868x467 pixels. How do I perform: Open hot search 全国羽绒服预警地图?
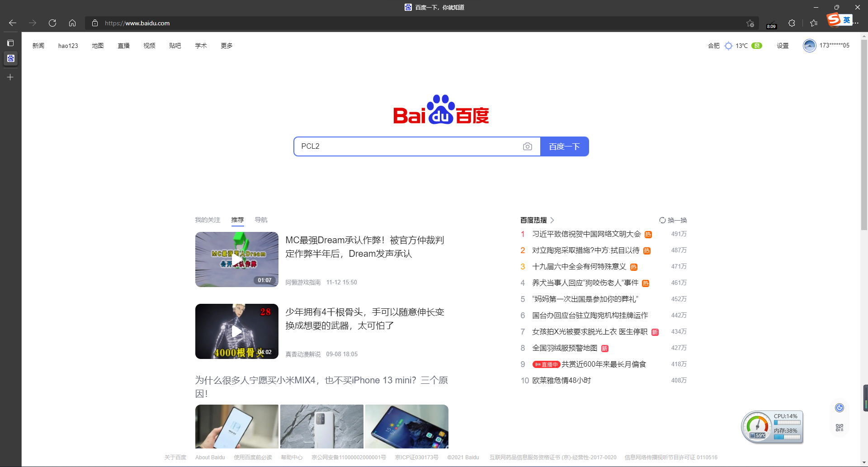[x=565, y=348]
